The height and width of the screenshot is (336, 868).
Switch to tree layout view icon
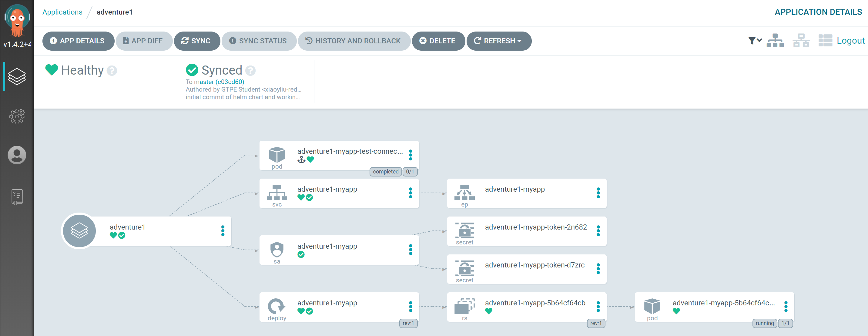coord(775,40)
